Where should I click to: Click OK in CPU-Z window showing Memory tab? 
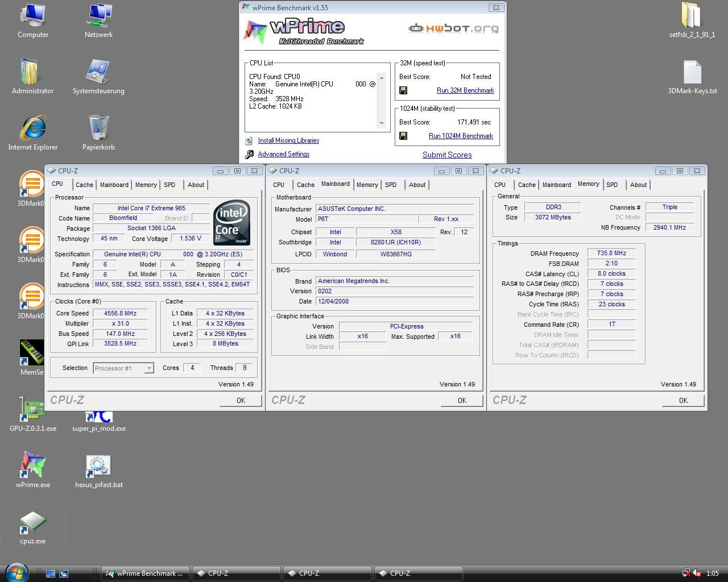tap(683, 401)
